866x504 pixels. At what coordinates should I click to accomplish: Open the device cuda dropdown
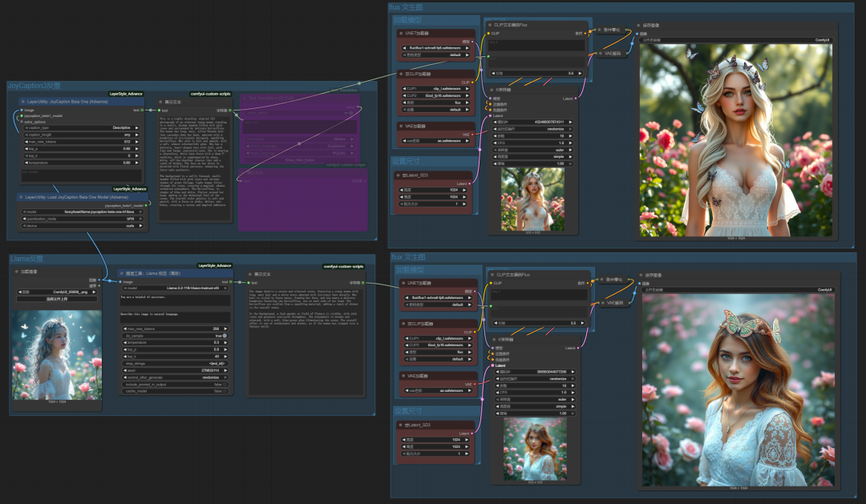82,226
